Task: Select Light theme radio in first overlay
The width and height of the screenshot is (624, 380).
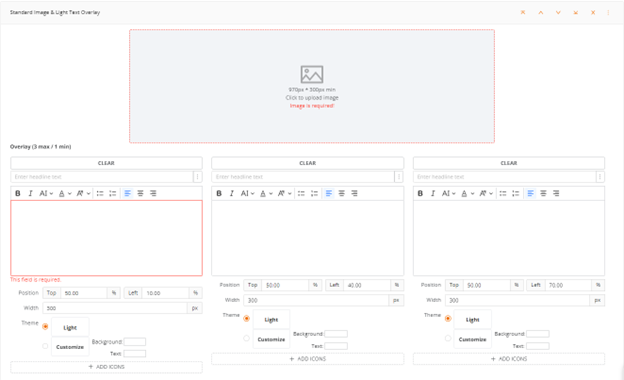Action: point(45,327)
